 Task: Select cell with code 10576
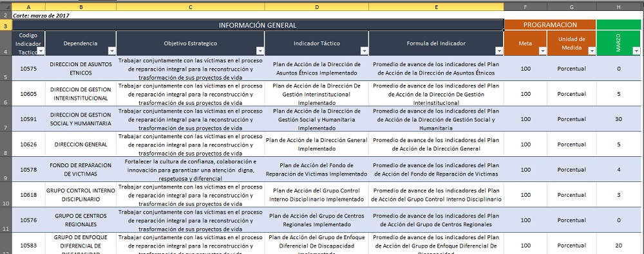[x=28, y=220]
